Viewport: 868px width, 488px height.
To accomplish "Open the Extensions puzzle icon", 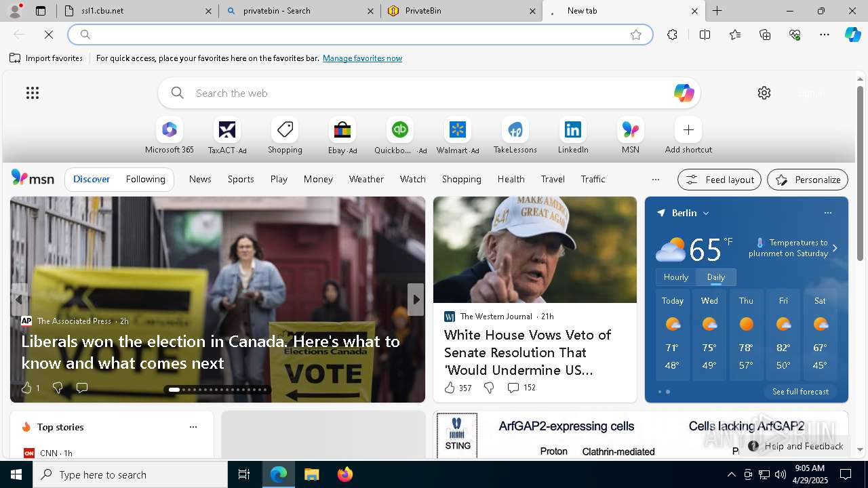I will pos(672,35).
